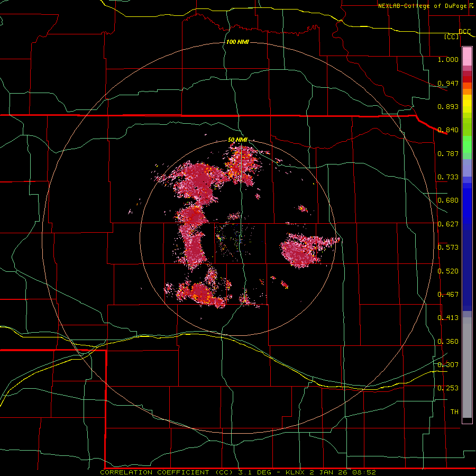Select the 1.000 scale value
Image resolution: width=476 pixels, height=476 pixels.
click(x=448, y=59)
